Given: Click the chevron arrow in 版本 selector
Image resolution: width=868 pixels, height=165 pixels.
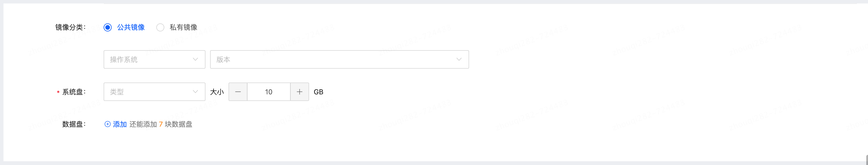Looking at the screenshot, I should [458, 59].
